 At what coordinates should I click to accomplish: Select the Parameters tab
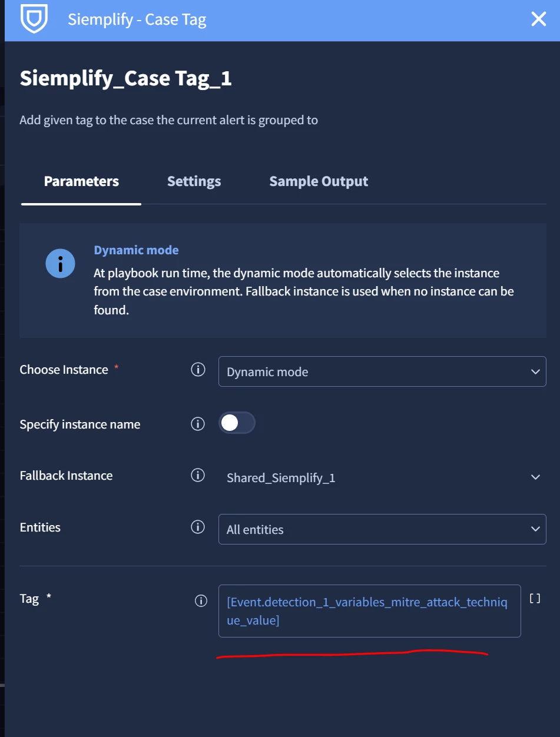(81, 181)
